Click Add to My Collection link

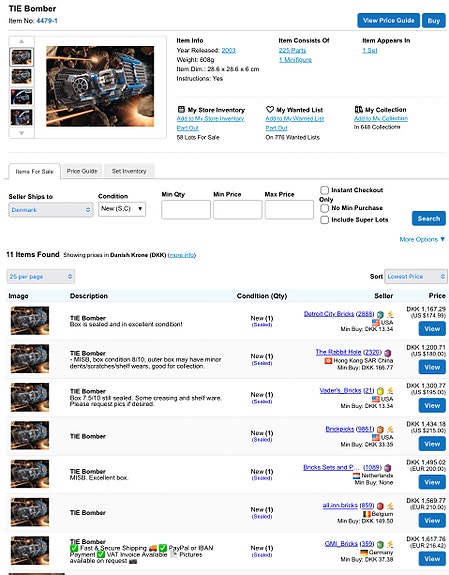click(x=381, y=118)
